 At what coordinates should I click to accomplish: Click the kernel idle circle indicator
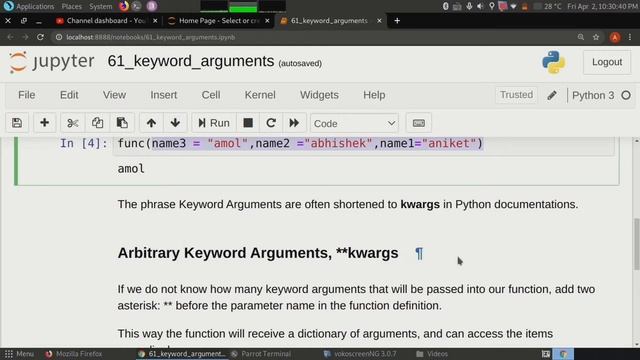pos(626,96)
